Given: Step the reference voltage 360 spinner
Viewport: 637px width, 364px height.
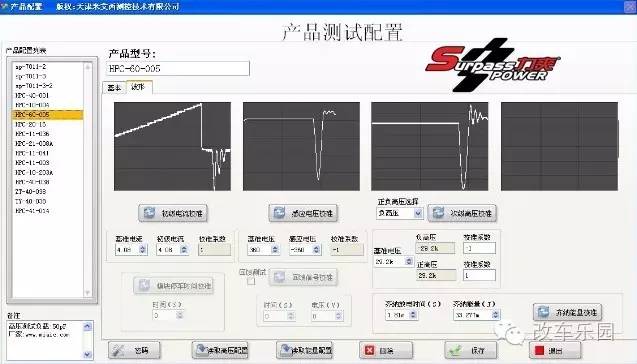Looking at the screenshot, I should (x=275, y=249).
